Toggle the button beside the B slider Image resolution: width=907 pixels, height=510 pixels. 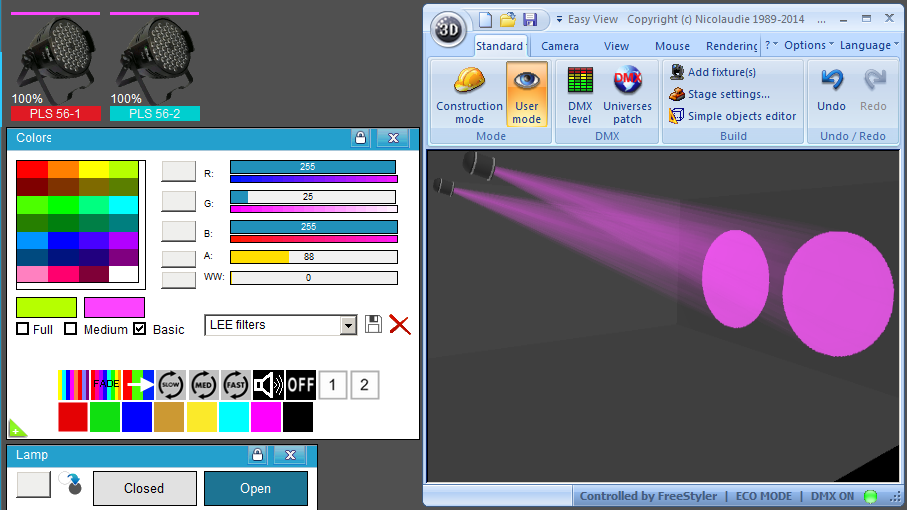pyautogui.click(x=178, y=231)
